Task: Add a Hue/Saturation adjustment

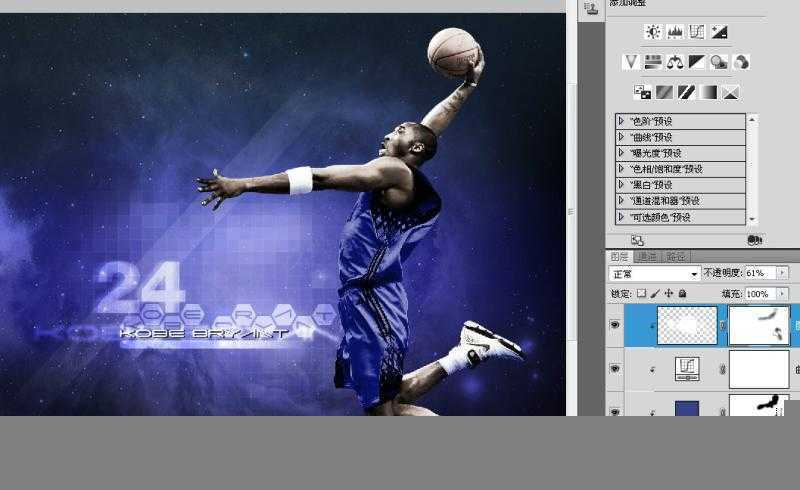Action: [653, 62]
